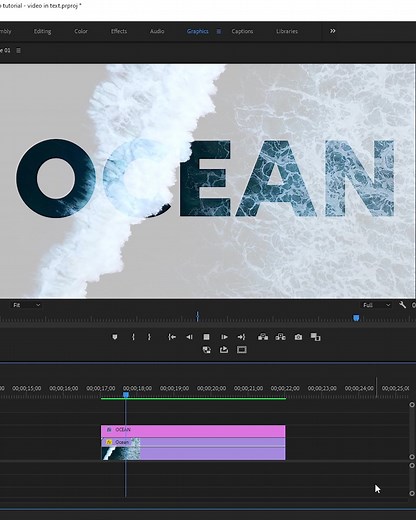
Task: Click the timeline playhead handle
Action: click(x=126, y=395)
